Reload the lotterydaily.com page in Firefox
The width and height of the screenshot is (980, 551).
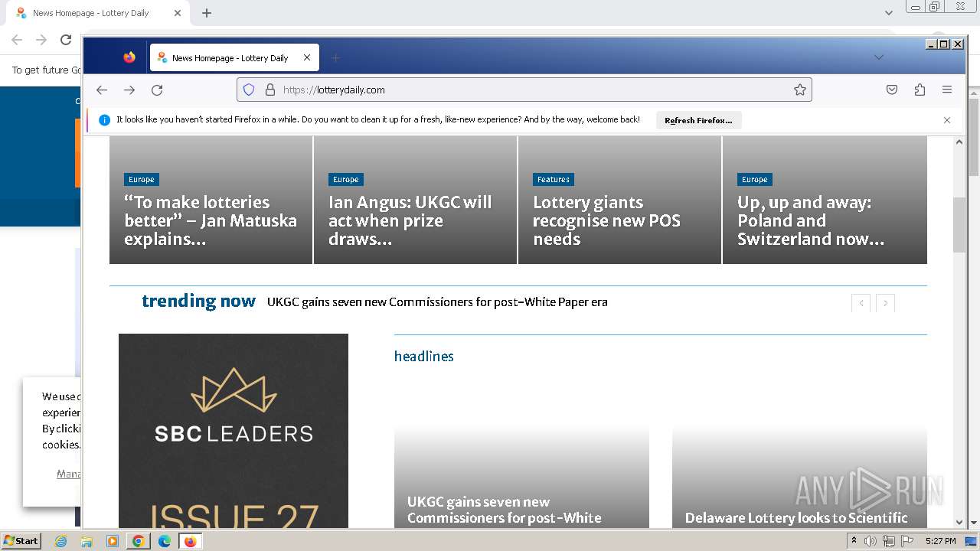(157, 90)
